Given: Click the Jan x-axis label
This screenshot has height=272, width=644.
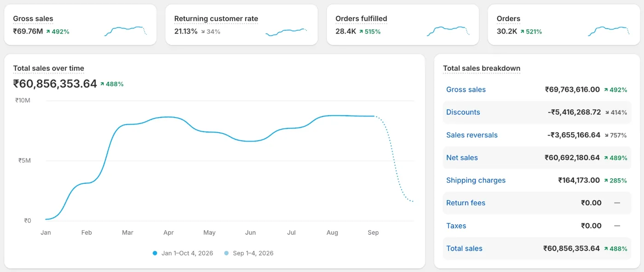Looking at the screenshot, I should (x=46, y=232).
